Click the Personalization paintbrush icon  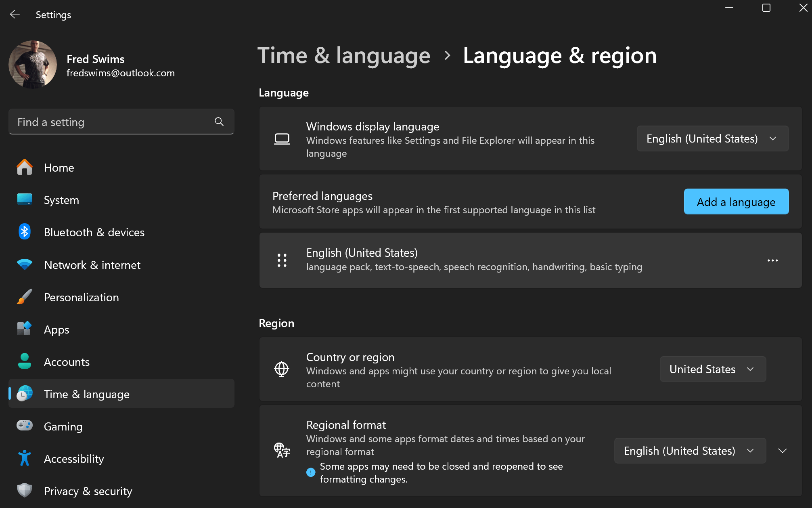25,297
